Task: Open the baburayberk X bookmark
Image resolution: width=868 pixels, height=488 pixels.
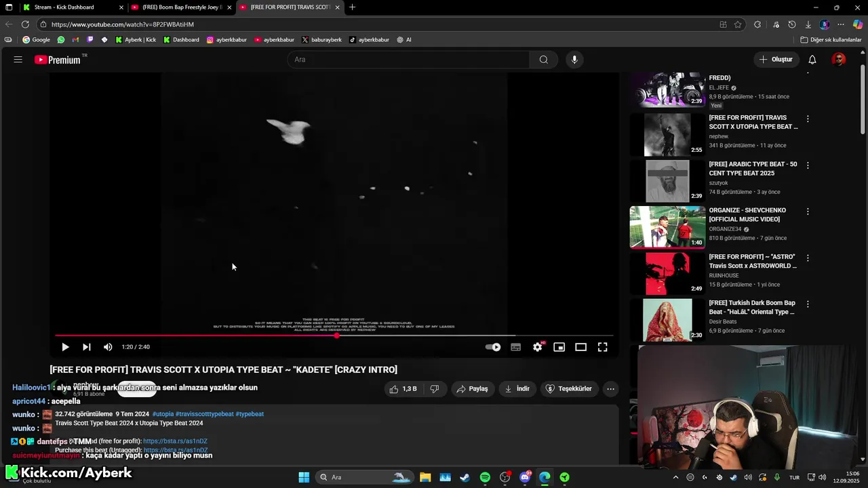Action: (321, 40)
